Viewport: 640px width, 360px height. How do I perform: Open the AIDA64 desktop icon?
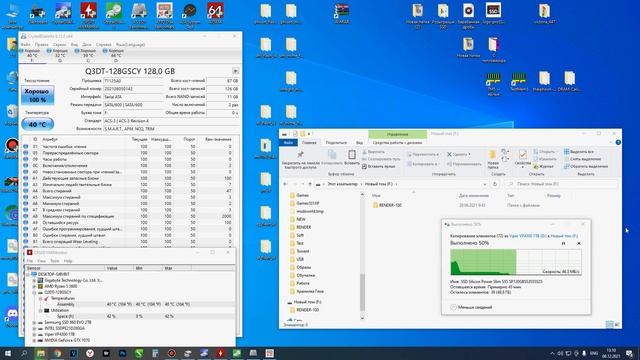pyautogui.click(x=215, y=14)
